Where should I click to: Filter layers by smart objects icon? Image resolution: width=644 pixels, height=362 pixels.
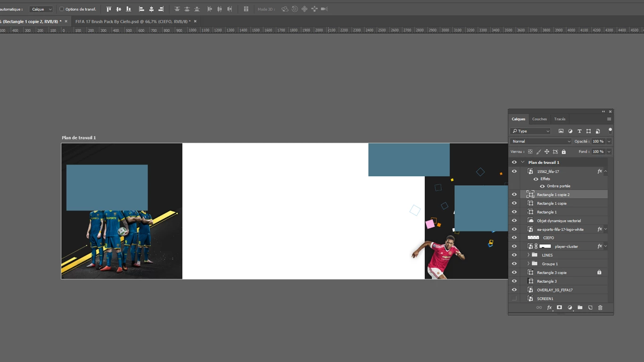coord(598,131)
